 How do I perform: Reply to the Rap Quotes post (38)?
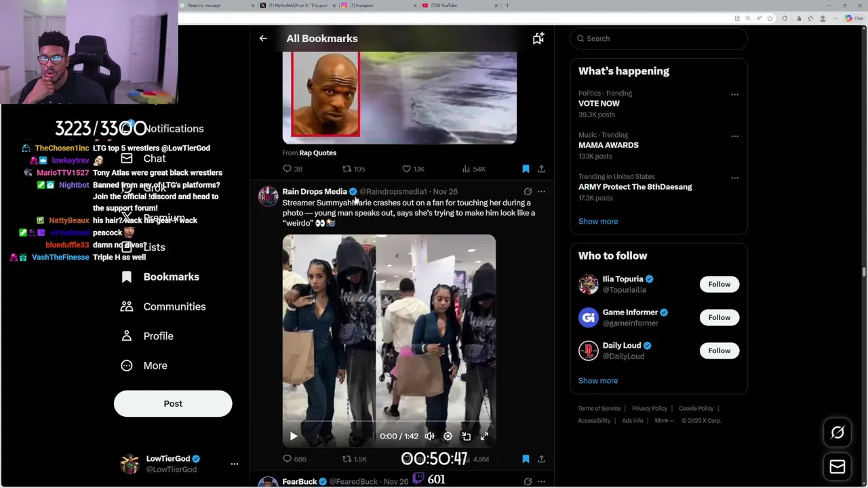click(x=292, y=169)
